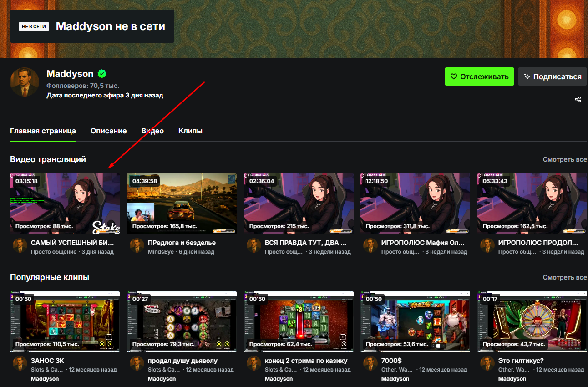Click the avatar beside 'ПРедлога и безделье'
The width and height of the screenshot is (588, 387).
137,246
